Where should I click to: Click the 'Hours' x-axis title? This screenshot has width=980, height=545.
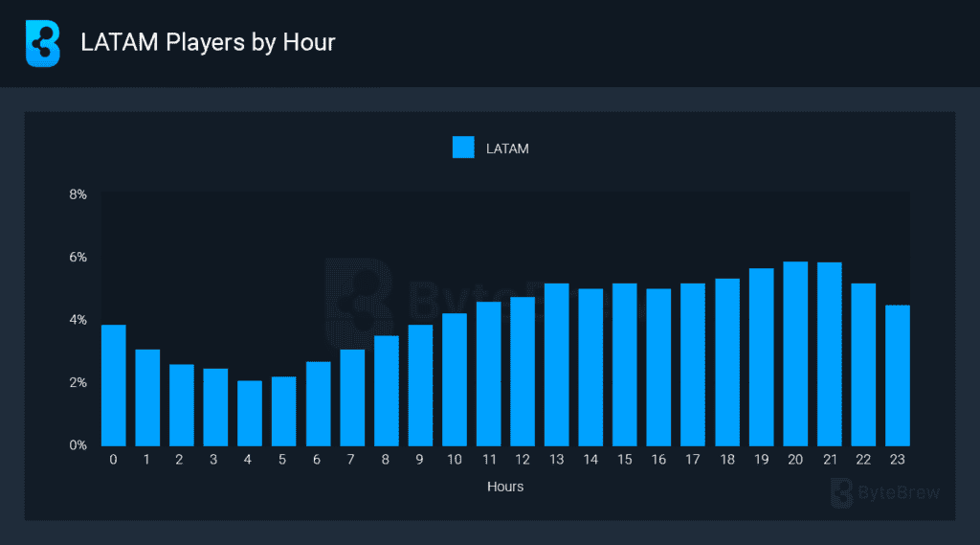[x=505, y=487]
